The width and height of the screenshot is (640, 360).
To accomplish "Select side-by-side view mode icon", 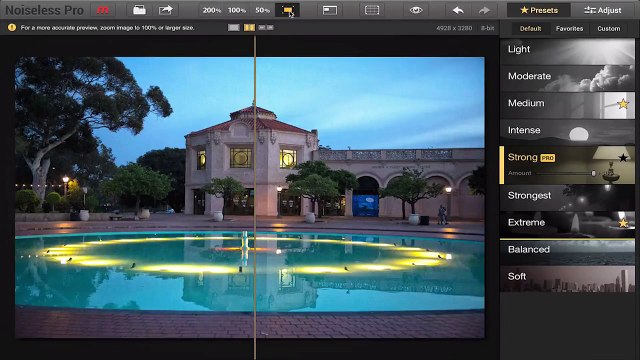I will [x=266, y=28].
